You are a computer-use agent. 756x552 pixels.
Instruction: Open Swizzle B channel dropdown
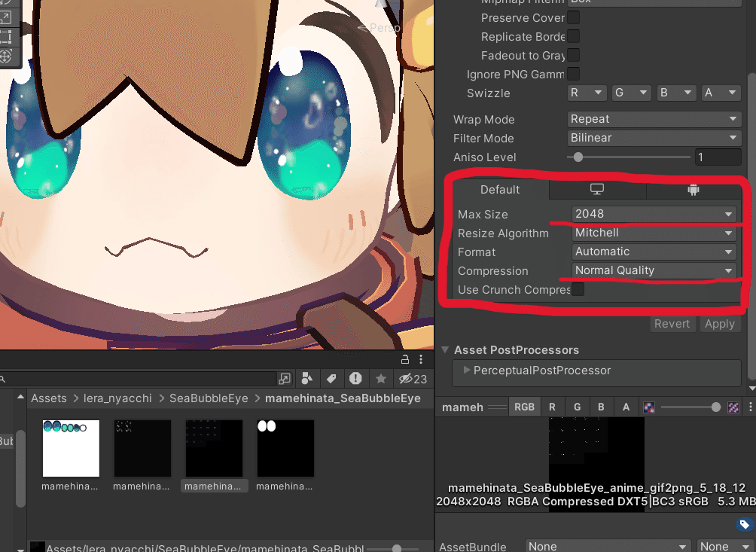coord(676,93)
